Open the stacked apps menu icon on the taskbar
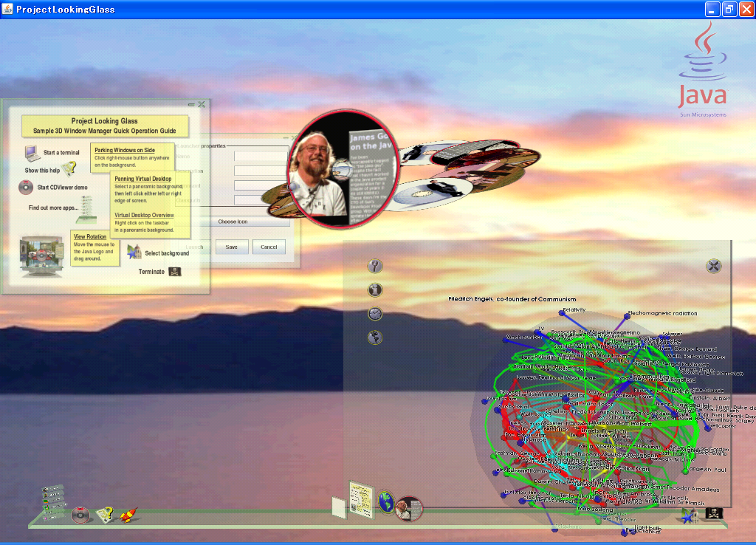 click(53, 501)
